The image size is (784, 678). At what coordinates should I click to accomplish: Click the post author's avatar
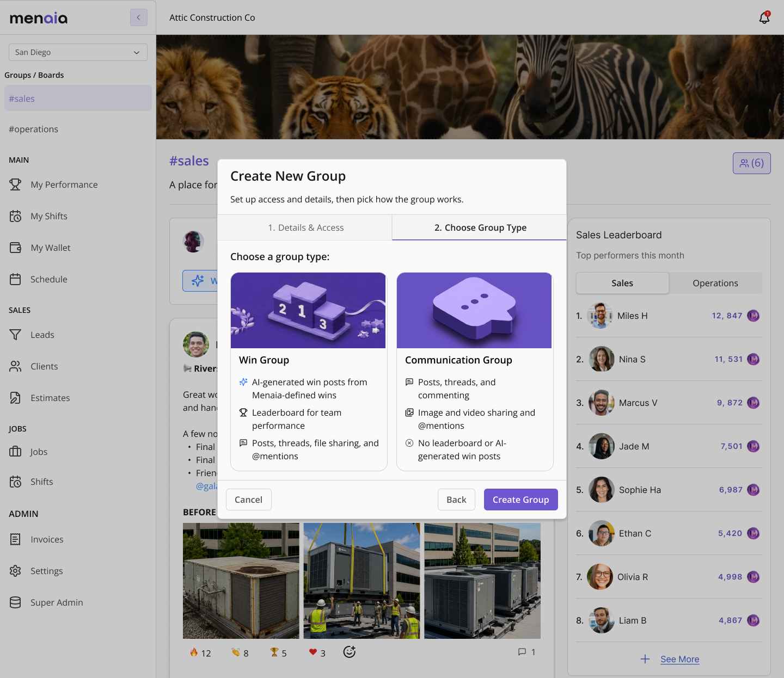coord(196,344)
